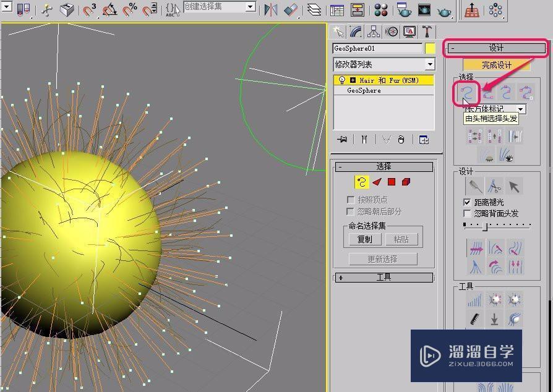553x392 pixels.
Task: Switch to the Display panel tab
Action: coord(409,32)
